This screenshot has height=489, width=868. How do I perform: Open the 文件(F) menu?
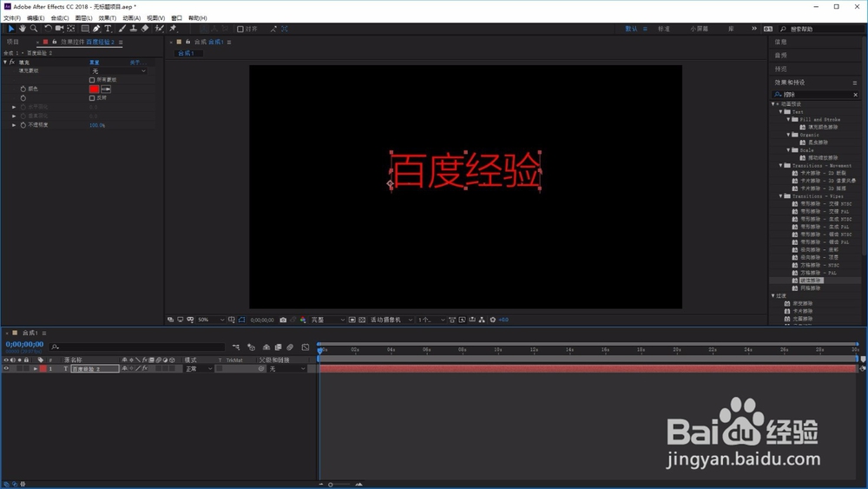tap(12, 18)
